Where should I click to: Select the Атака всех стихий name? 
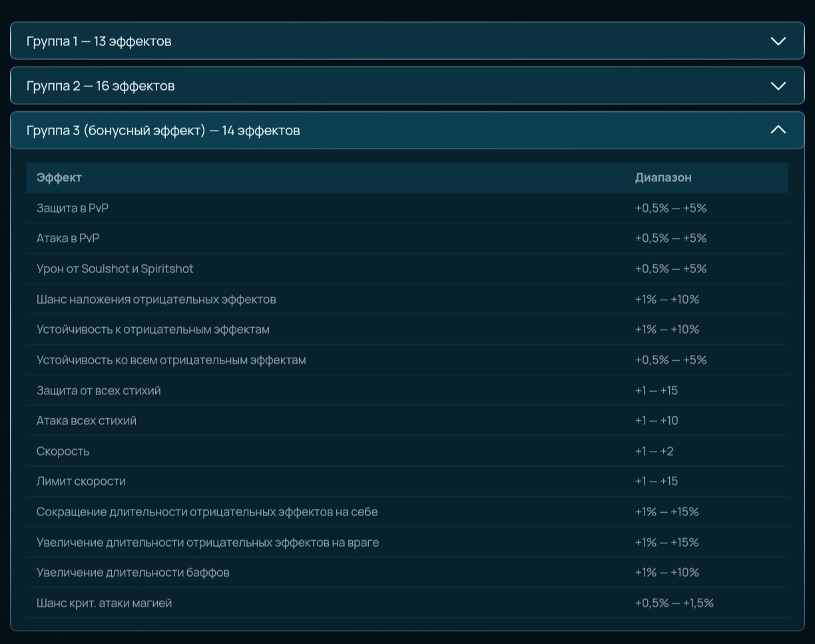pos(87,420)
